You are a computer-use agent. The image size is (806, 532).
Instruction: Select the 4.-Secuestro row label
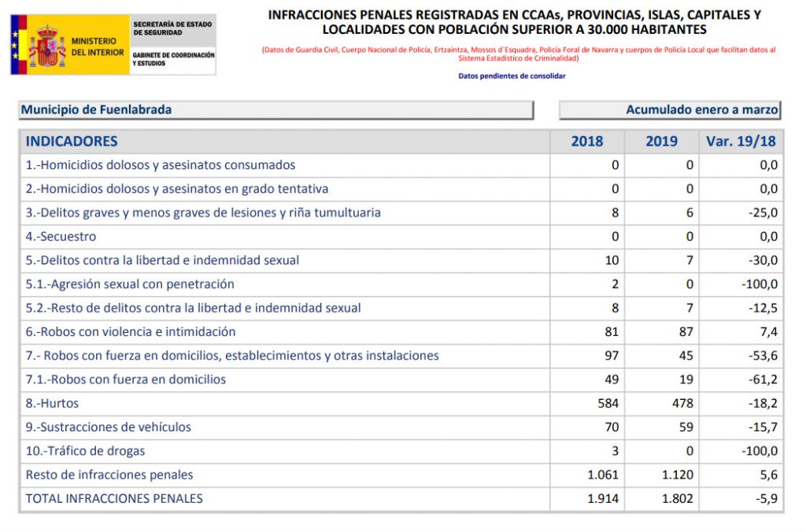coord(61,236)
